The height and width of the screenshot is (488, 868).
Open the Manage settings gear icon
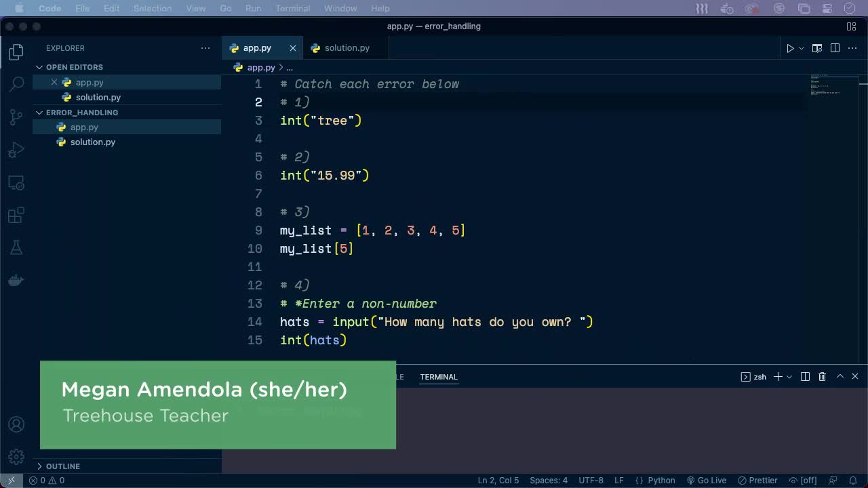[x=16, y=456]
